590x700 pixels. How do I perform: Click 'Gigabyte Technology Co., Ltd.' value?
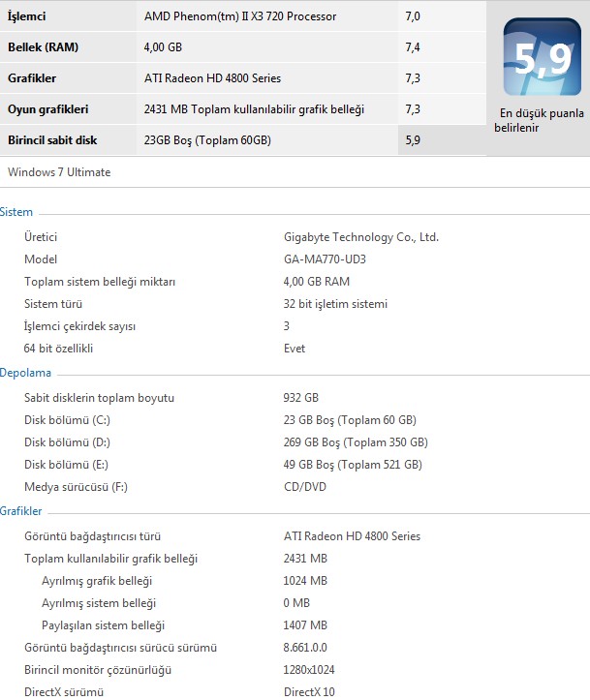point(361,237)
